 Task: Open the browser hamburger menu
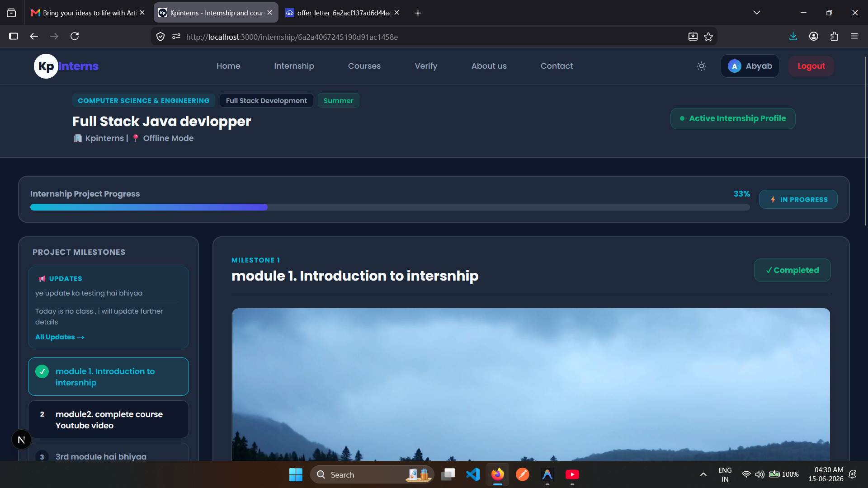click(854, 36)
